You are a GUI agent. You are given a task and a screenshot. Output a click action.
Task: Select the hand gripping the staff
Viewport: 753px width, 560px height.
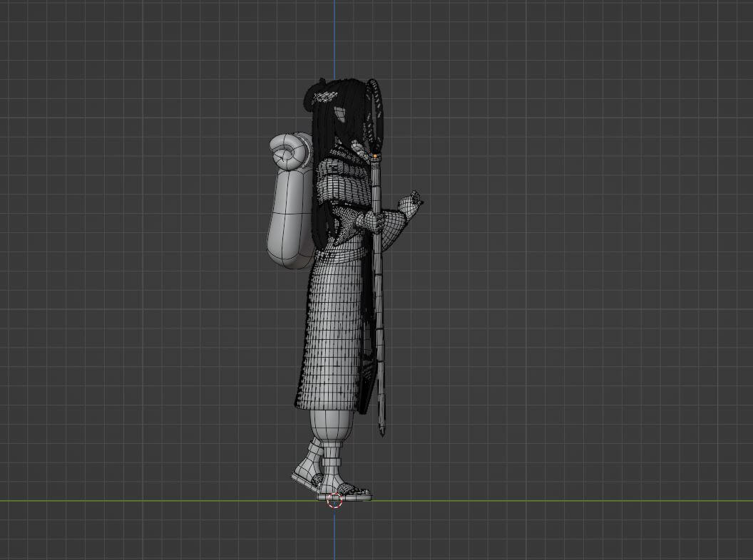pyautogui.click(x=374, y=223)
